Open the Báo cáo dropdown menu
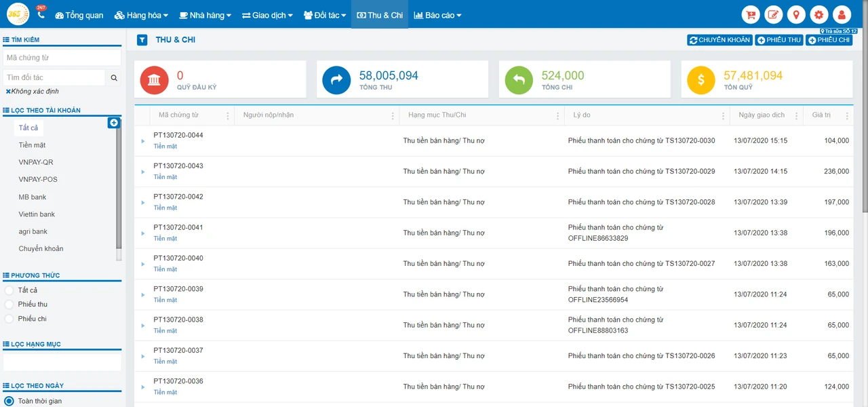 tap(437, 15)
